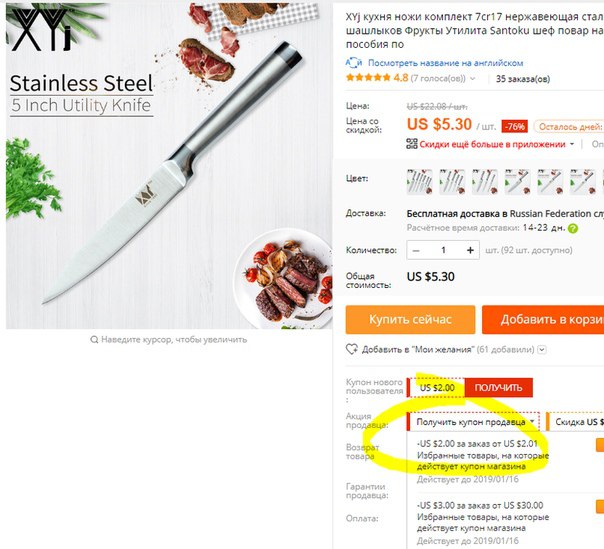The width and height of the screenshot is (604, 549).
Task: Click the quantity input field
Action: coord(443,250)
